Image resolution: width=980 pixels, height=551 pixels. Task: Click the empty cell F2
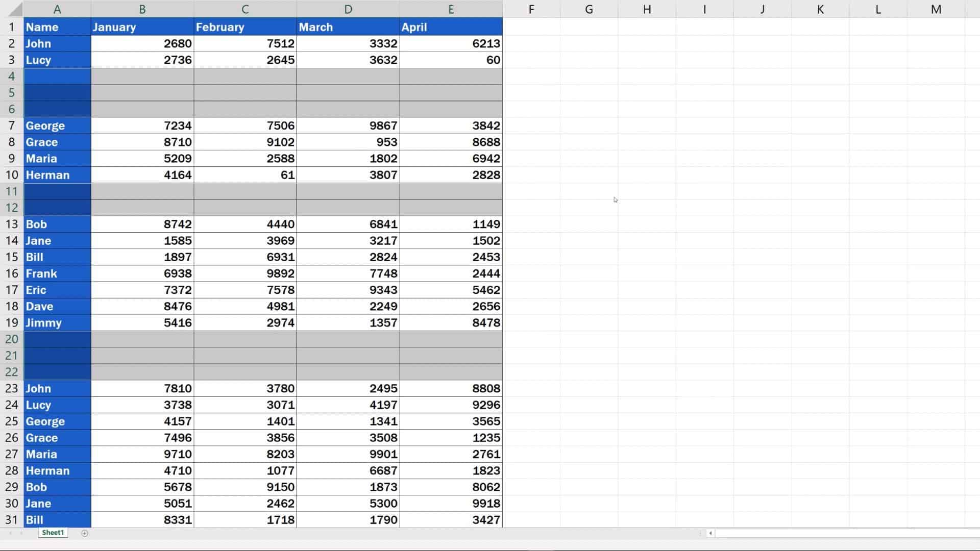coord(531,43)
